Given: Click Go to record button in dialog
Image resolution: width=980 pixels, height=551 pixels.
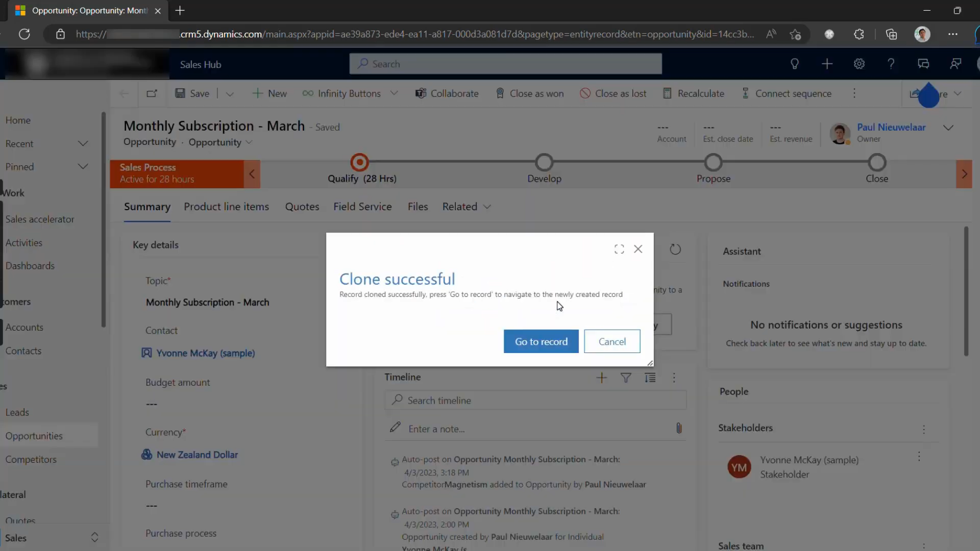Looking at the screenshot, I should pos(541,341).
